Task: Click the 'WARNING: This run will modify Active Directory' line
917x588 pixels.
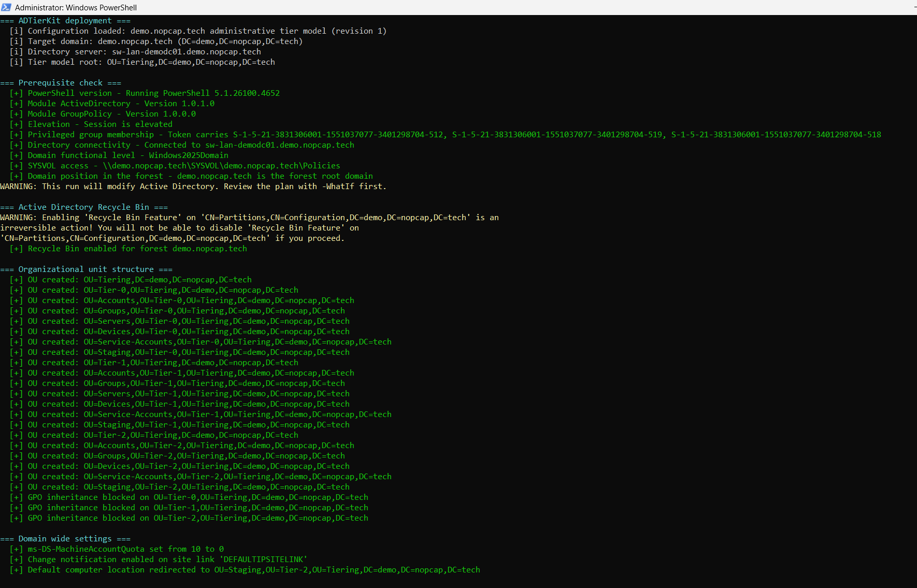Action: pyautogui.click(x=193, y=187)
